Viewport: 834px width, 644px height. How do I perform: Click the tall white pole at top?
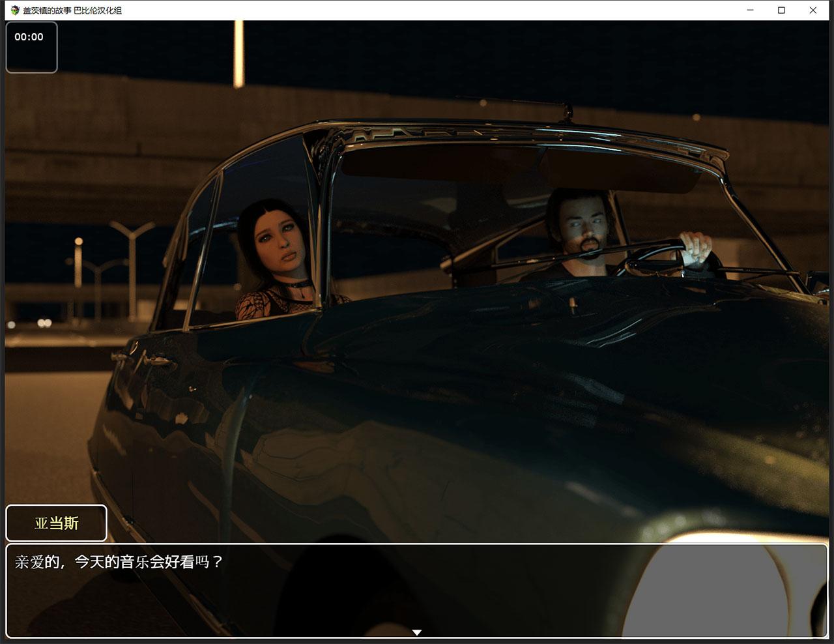click(238, 53)
